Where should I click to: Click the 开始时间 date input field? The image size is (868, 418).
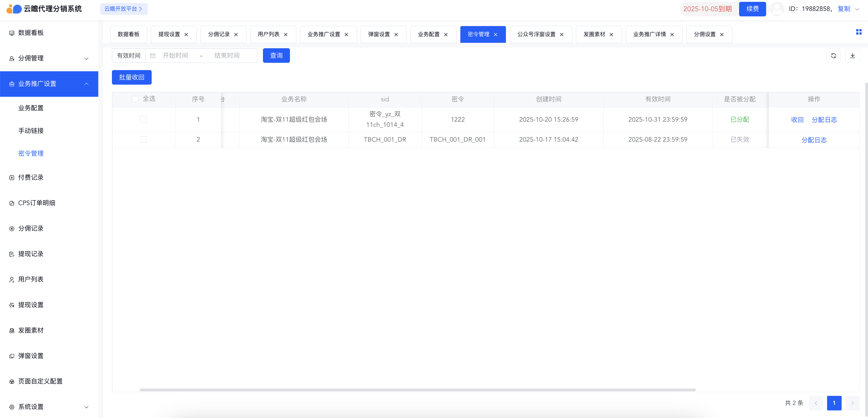point(175,56)
